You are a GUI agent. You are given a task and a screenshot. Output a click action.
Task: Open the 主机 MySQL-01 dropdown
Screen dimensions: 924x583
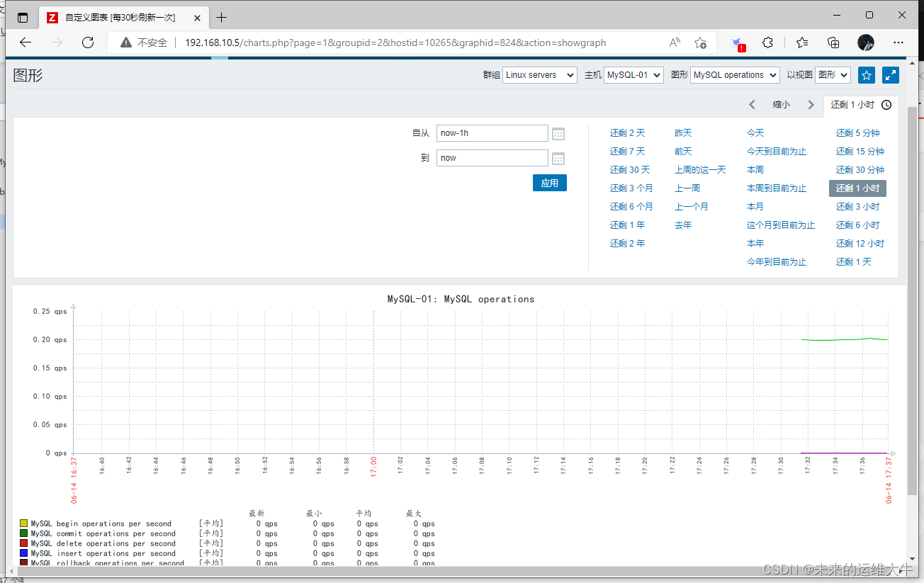click(x=633, y=74)
